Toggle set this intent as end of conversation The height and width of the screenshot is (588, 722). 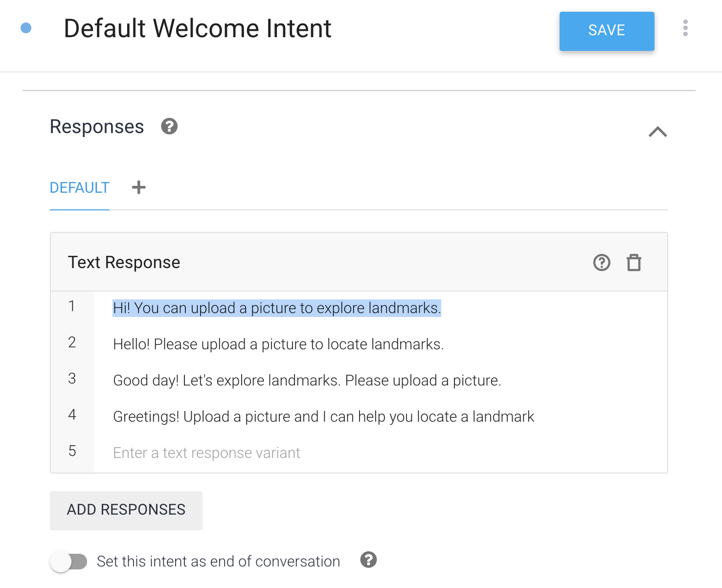(x=69, y=561)
